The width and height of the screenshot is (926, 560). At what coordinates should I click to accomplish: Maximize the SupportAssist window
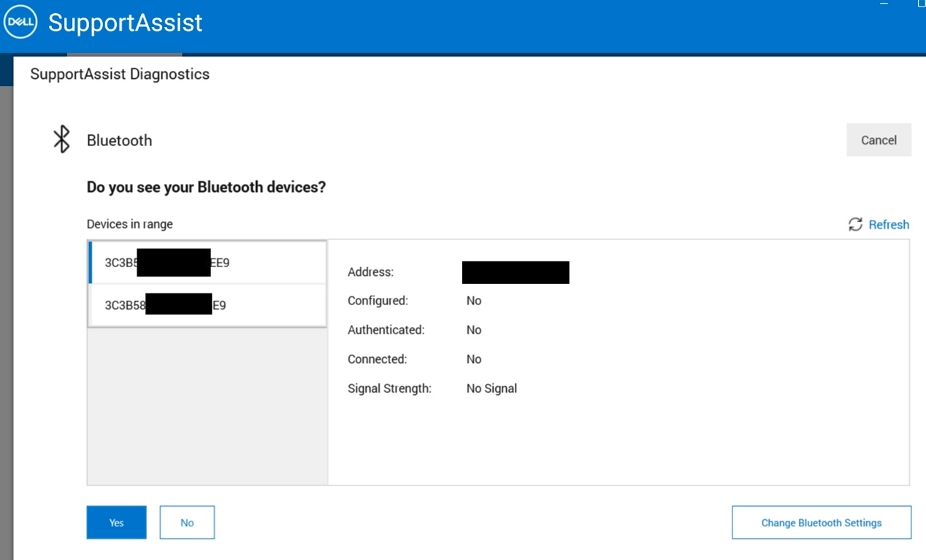click(921, 4)
